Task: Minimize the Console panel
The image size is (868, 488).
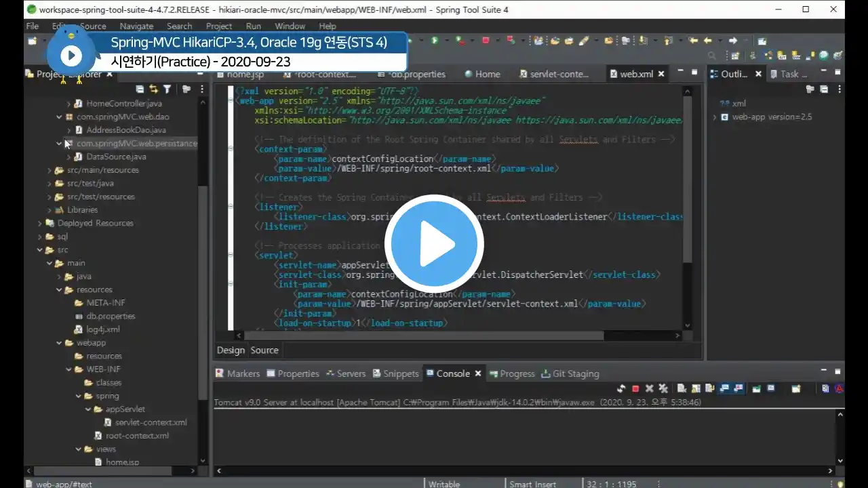Action: (824, 371)
